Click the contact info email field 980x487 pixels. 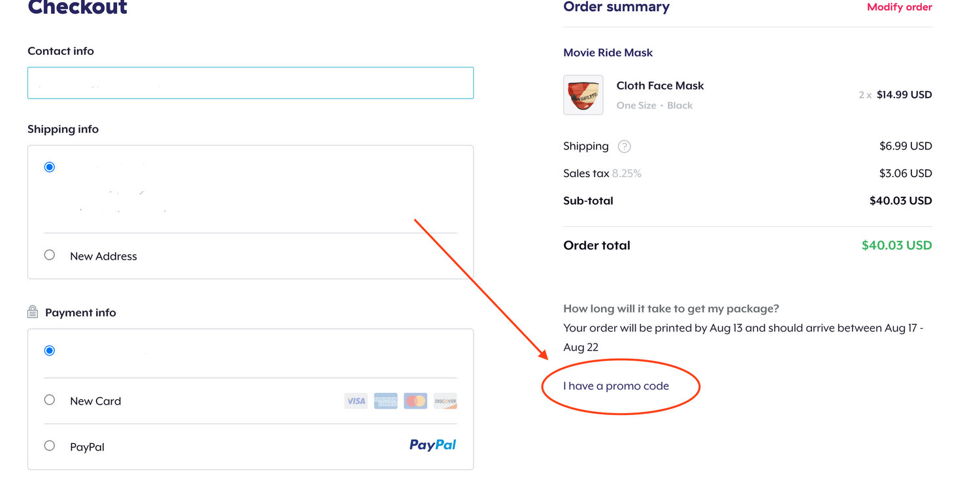(x=250, y=83)
